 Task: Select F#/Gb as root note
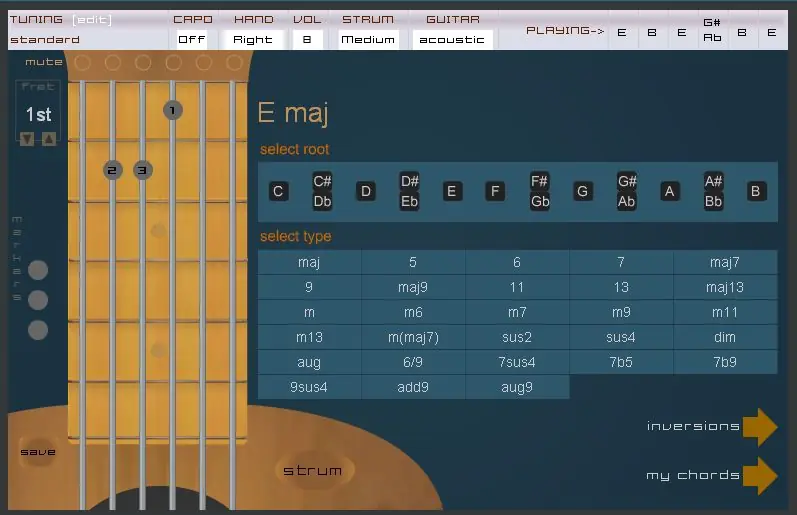(539, 191)
